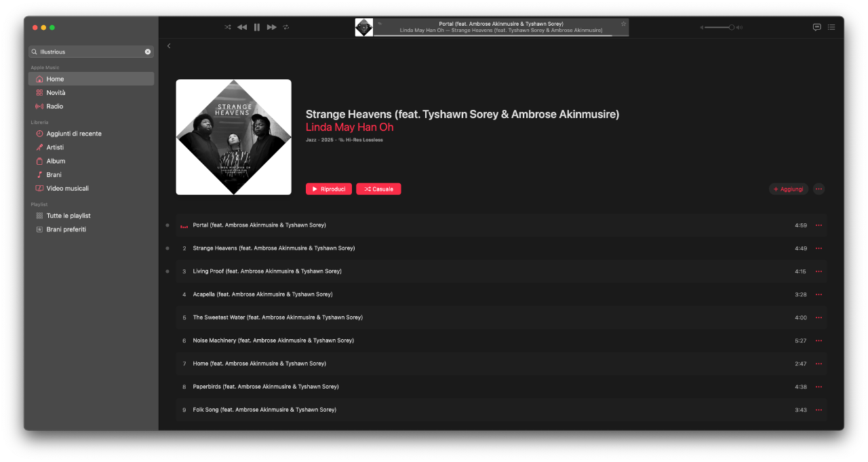868x462 pixels.
Task: Click the Strange Heavens album artwork
Action: point(233,137)
